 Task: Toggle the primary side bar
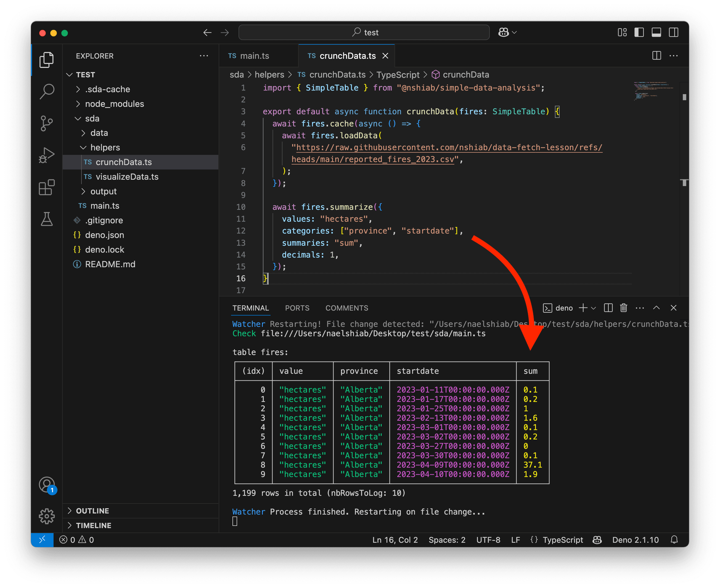click(x=639, y=33)
